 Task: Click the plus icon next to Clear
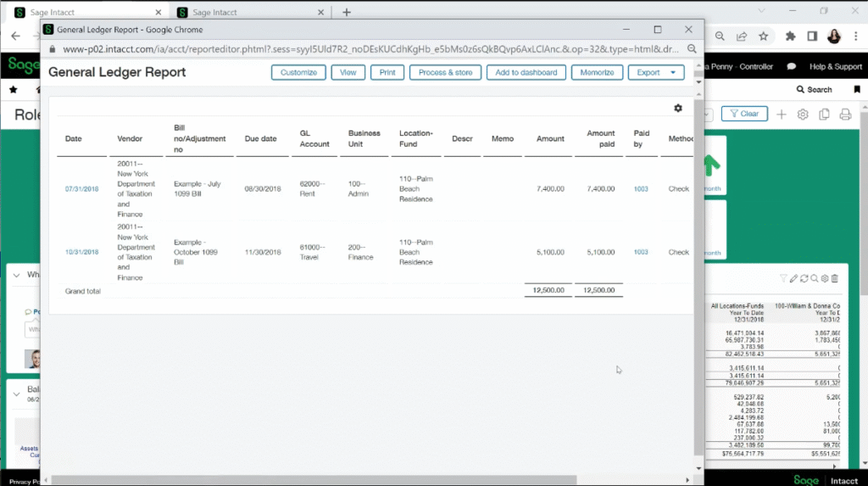click(x=781, y=115)
